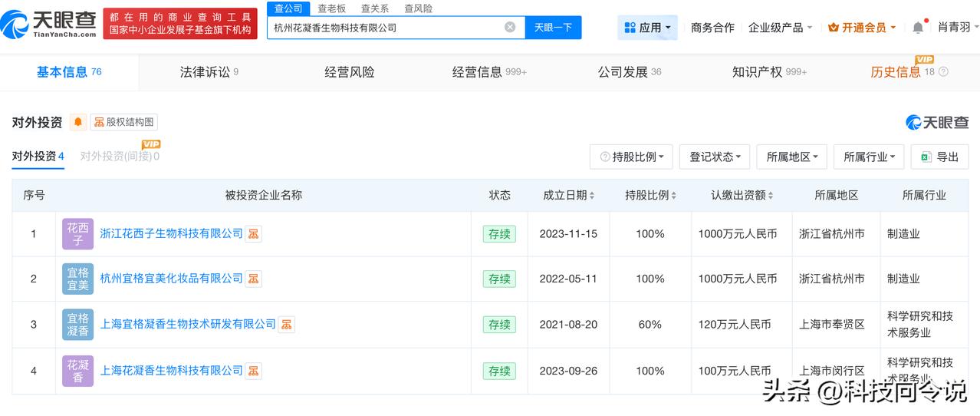Clear the search box with the X icon
The height and width of the screenshot is (416, 980).
[x=510, y=28]
